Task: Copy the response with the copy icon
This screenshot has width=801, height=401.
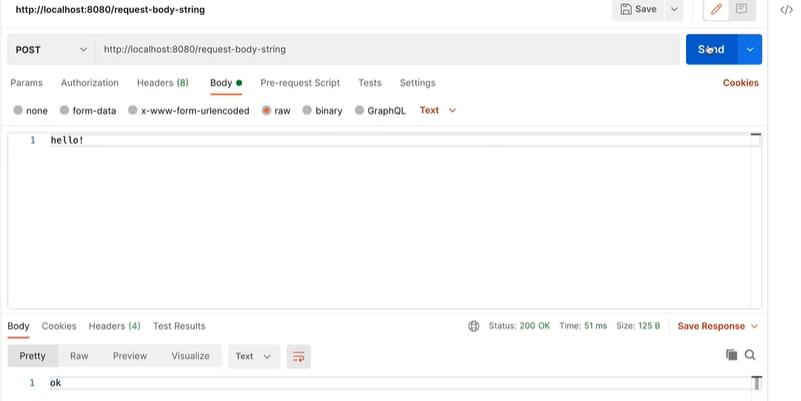Action: pyautogui.click(x=732, y=355)
